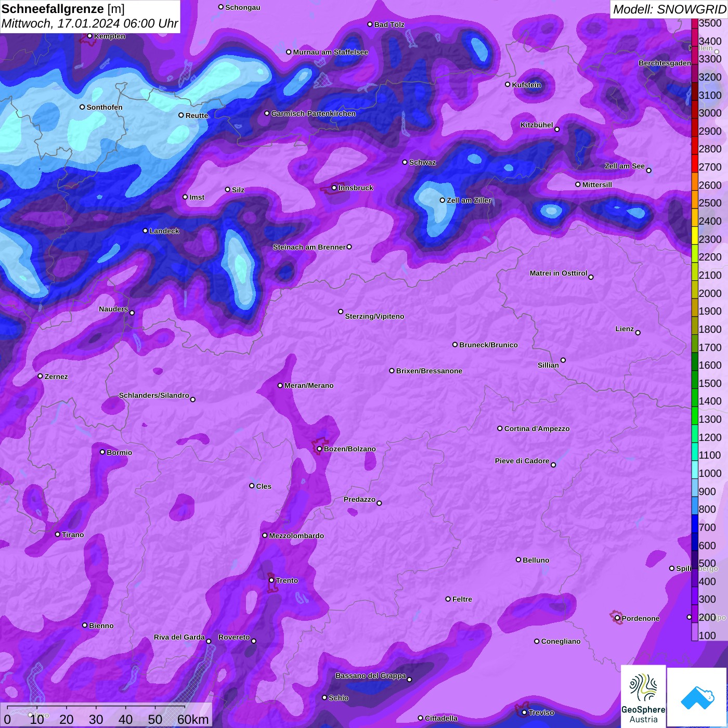This screenshot has height=728, width=728.
Task: Click the 'Garmisch-Partenkirchen' map label
Action: click(x=314, y=113)
